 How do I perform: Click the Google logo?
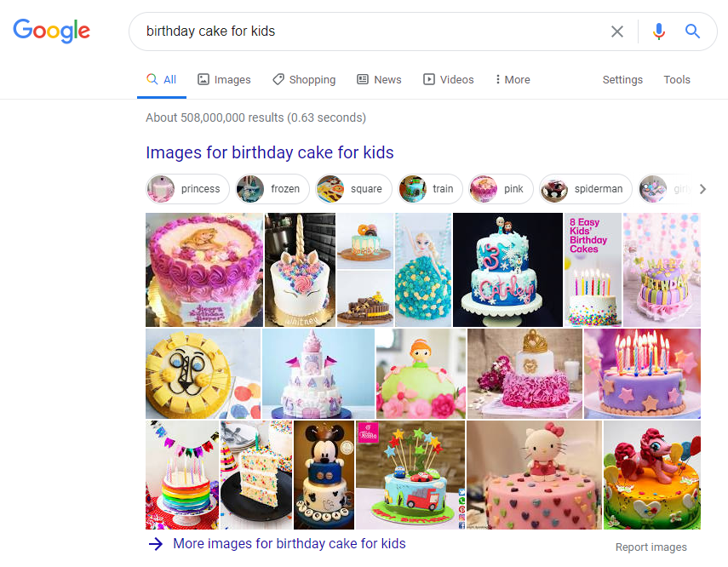[x=51, y=31]
